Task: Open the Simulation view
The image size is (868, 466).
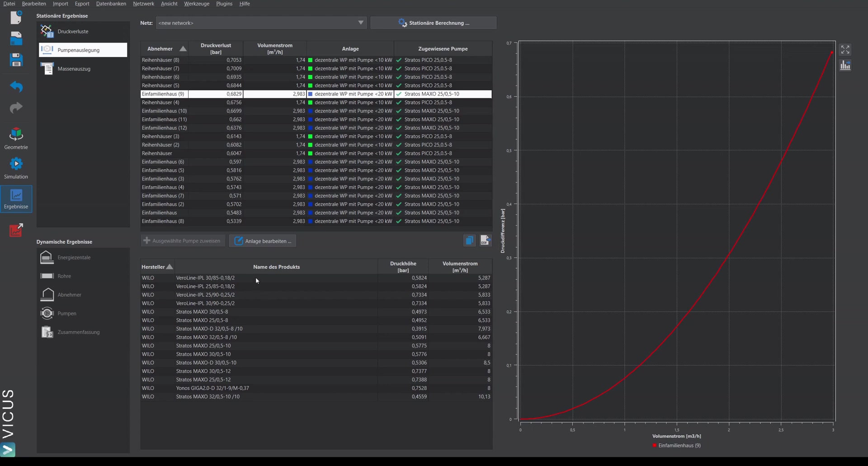Action: [16, 168]
